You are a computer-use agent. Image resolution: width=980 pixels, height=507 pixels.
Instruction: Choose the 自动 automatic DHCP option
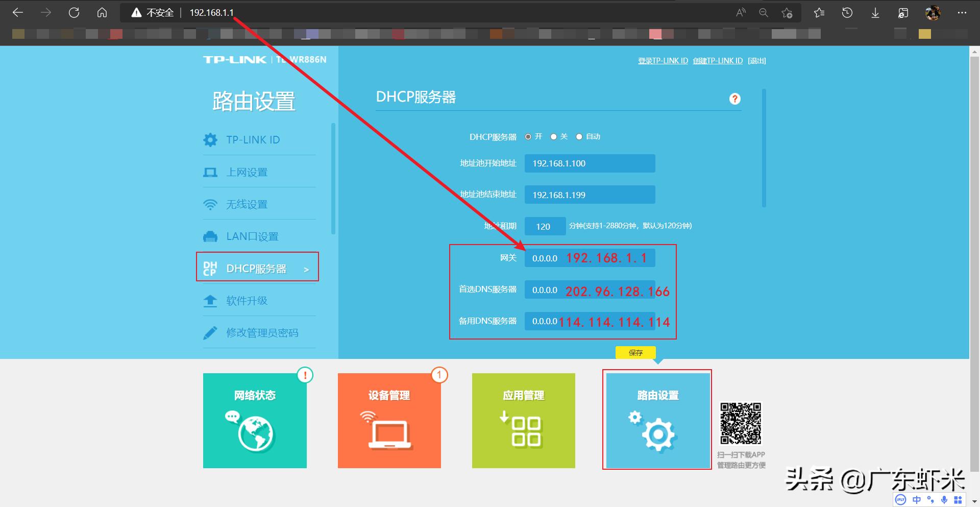click(579, 136)
